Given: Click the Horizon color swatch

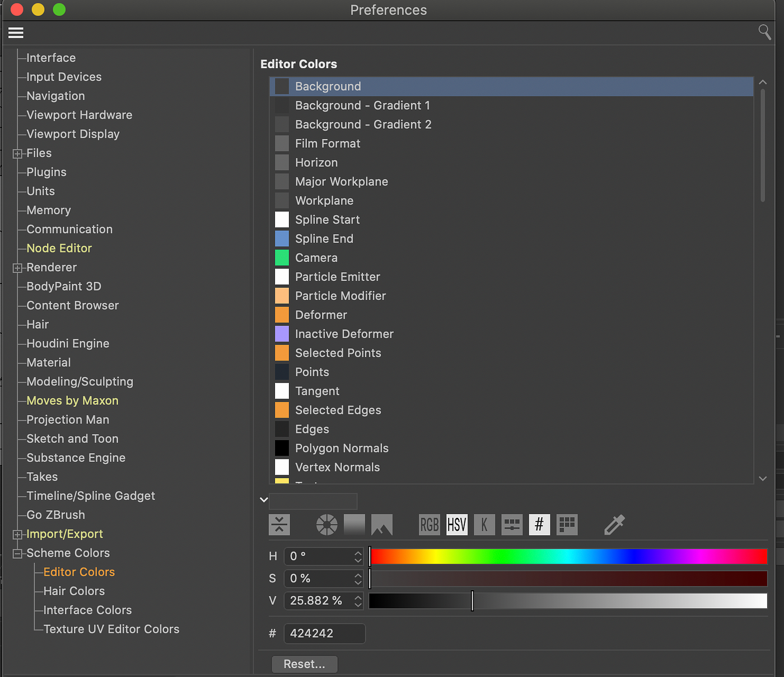Looking at the screenshot, I should pyautogui.click(x=282, y=162).
